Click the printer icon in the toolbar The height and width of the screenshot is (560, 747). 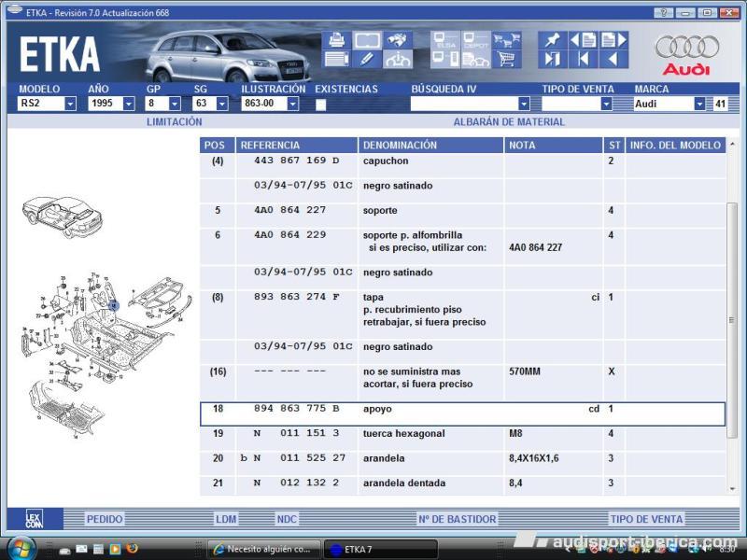[337, 40]
